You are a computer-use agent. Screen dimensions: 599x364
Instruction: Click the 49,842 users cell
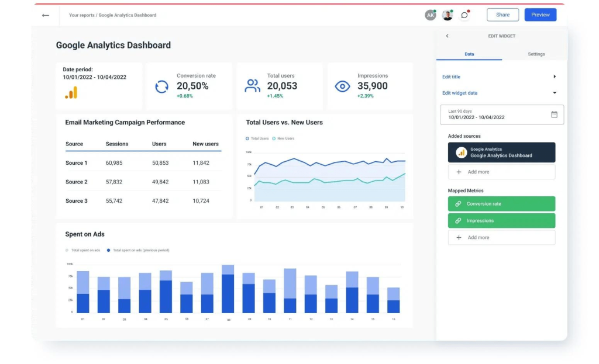pos(160,182)
